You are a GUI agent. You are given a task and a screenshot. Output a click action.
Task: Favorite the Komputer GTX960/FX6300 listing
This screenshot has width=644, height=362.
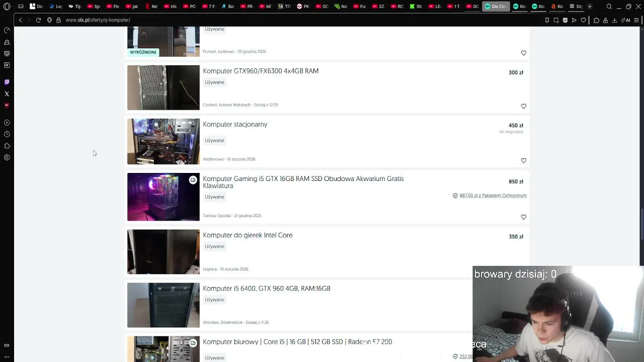click(x=524, y=106)
